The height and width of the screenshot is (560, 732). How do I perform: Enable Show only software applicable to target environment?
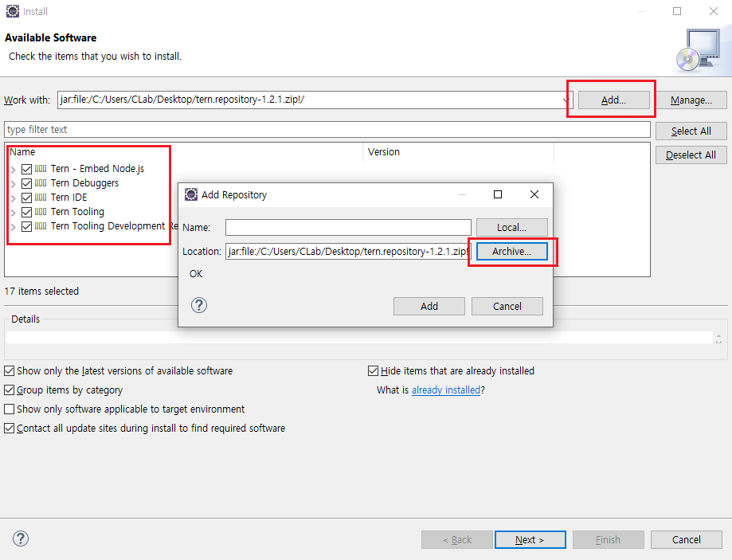10,409
